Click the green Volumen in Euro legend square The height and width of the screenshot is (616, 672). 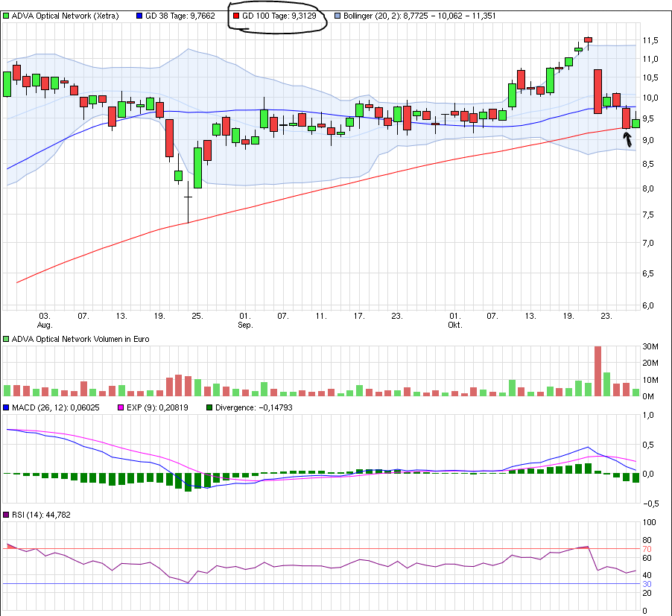tap(6, 339)
